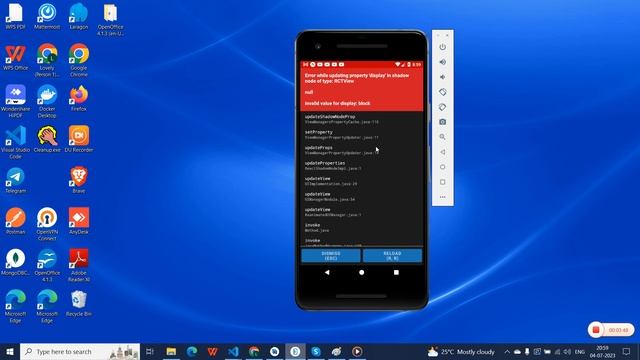Select Cleanup.exe desktop icon
The height and width of the screenshot is (360, 640).
click(47, 139)
